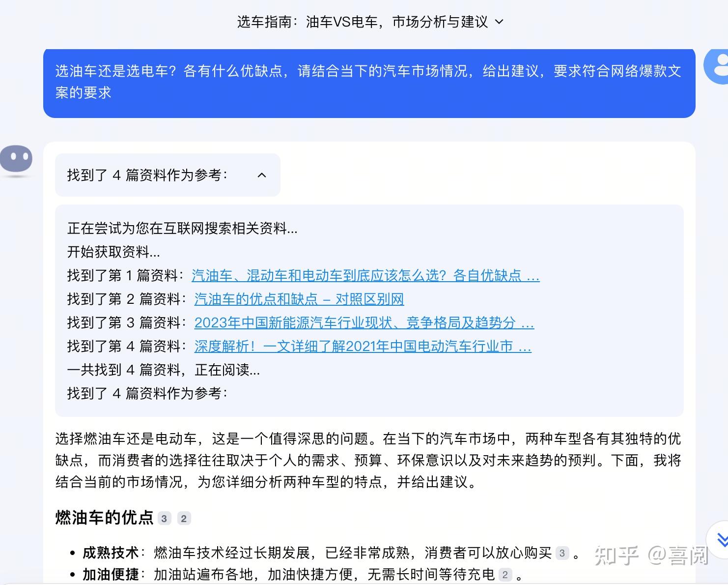Click the assistant bot avatar icon
This screenshot has width=728, height=585.
pyautogui.click(x=16, y=161)
